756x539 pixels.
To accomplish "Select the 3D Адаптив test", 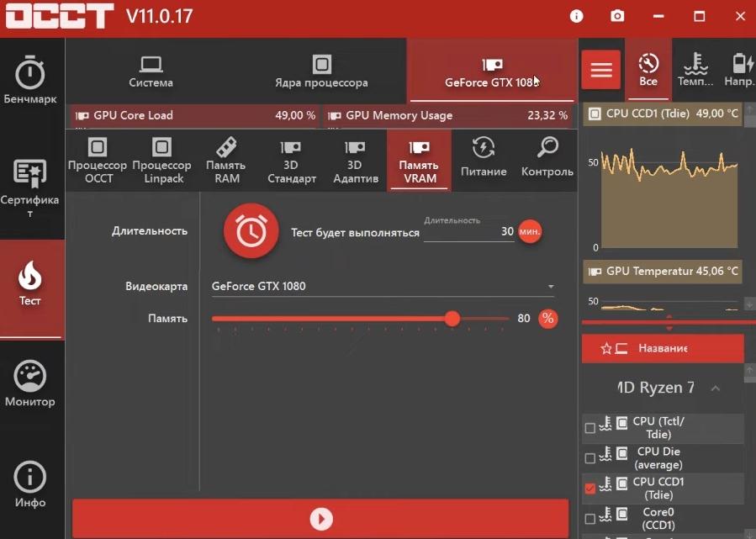I will click(355, 161).
